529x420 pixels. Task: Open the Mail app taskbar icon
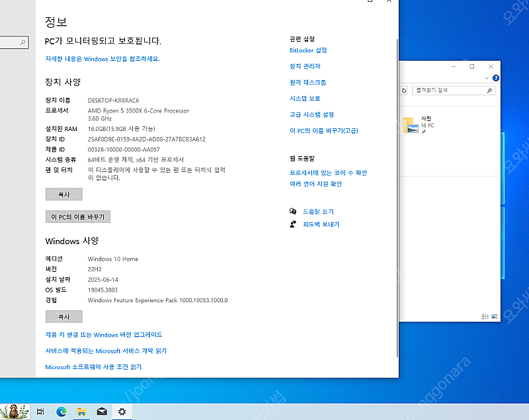[102, 411]
